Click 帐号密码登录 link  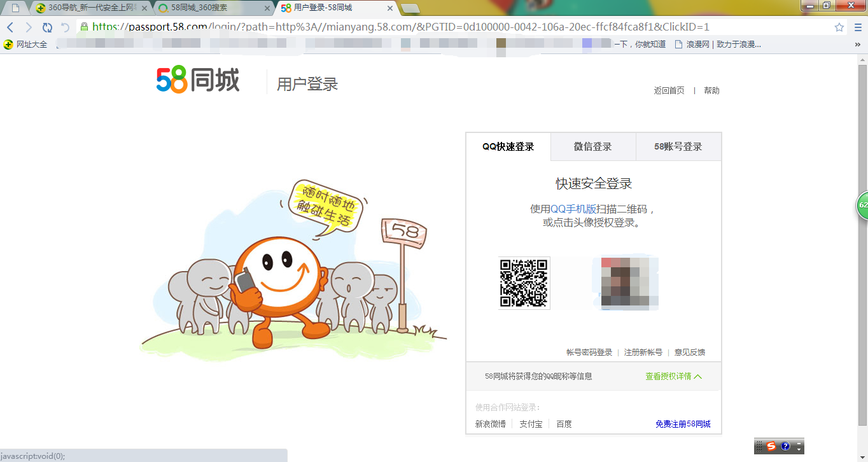589,353
